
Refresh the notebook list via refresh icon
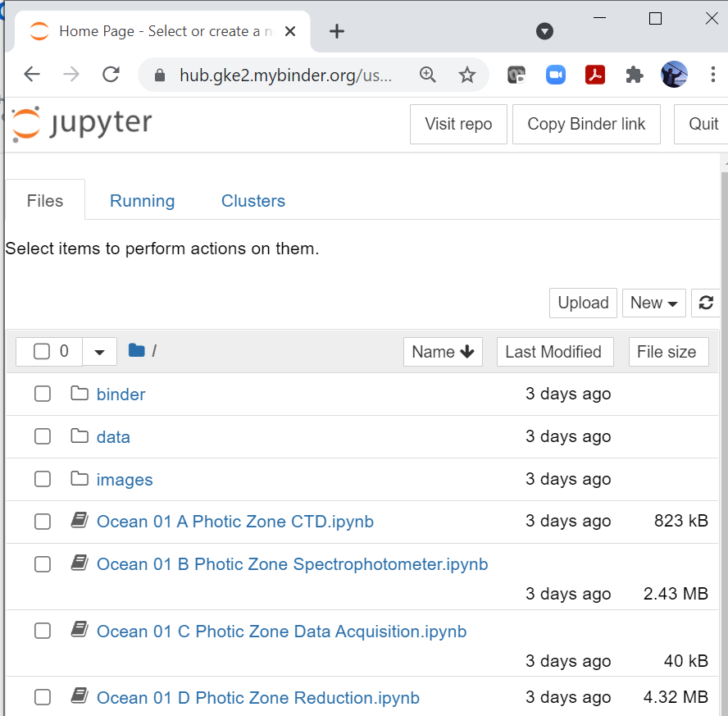tap(707, 303)
